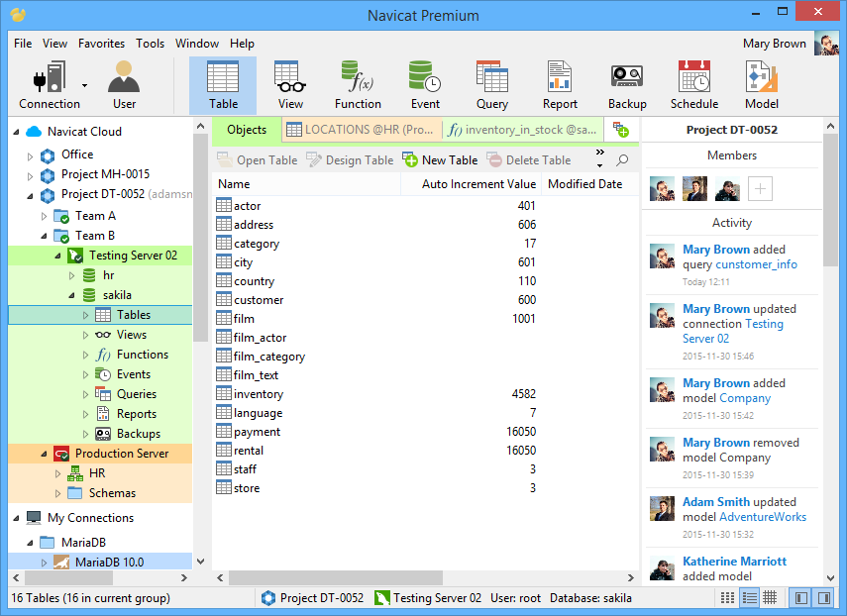Select the Queries node in the tree
Viewport: 847px width, 616px height.
point(136,394)
